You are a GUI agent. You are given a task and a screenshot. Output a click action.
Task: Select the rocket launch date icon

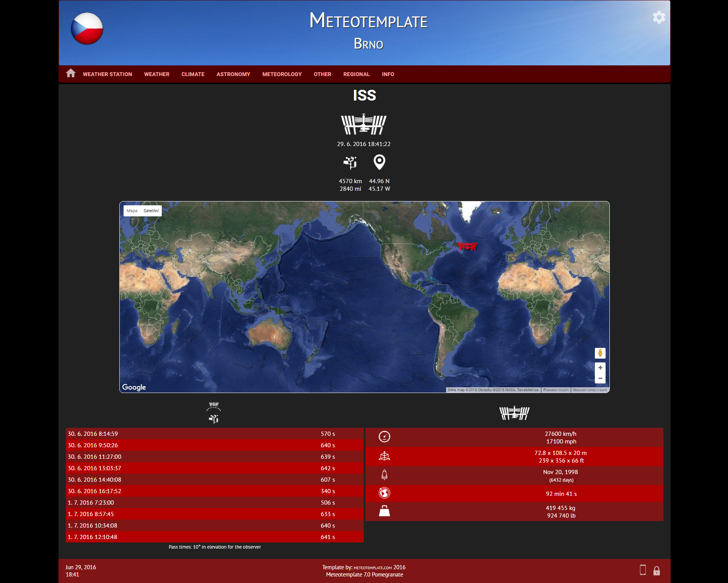(384, 475)
